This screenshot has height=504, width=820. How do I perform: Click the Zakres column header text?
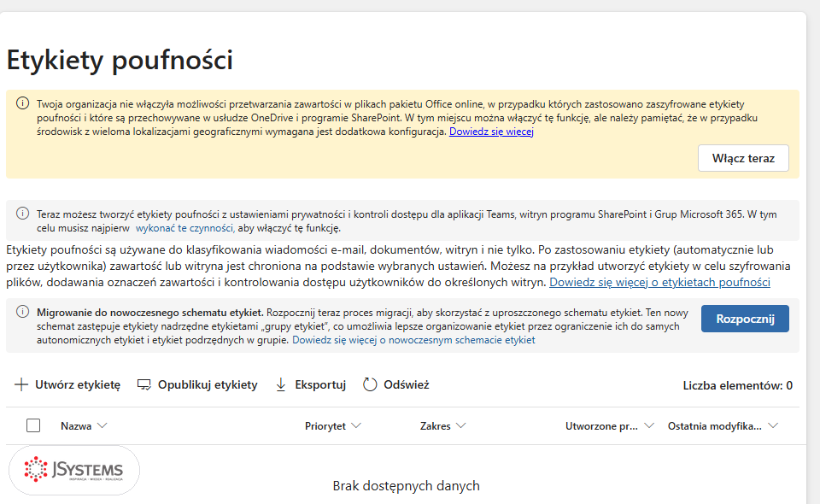coord(435,426)
